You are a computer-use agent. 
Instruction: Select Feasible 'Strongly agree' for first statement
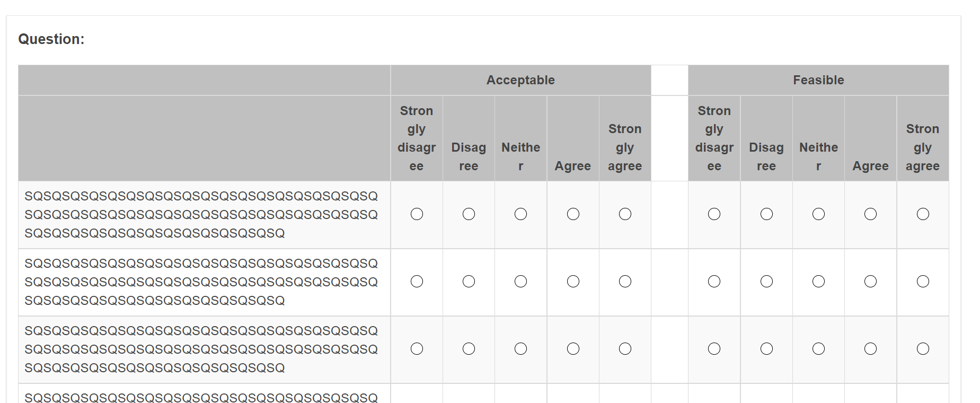pyautogui.click(x=923, y=214)
